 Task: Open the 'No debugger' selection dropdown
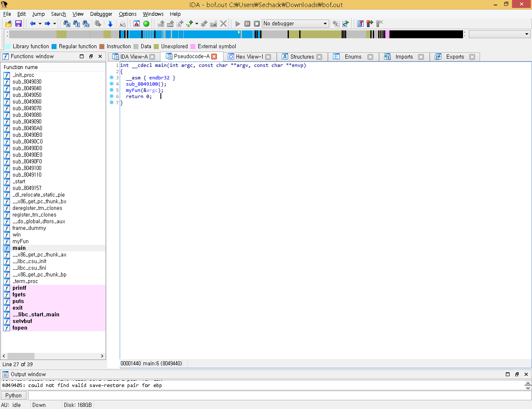pos(296,24)
